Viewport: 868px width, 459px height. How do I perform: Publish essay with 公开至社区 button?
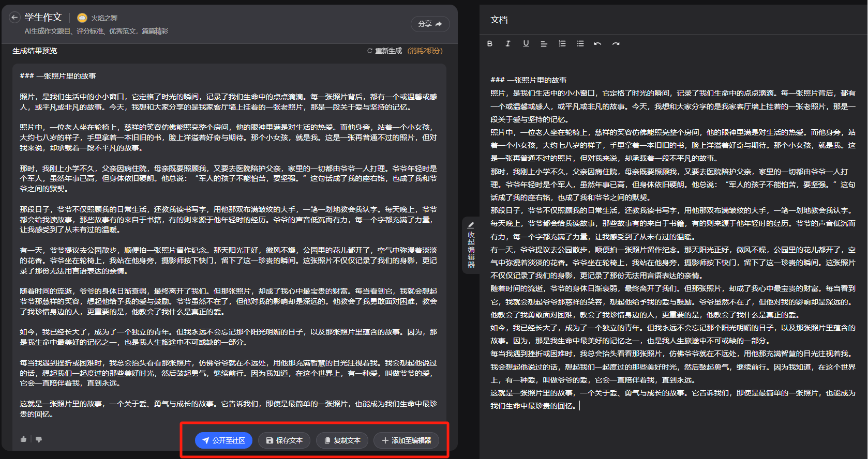[223, 440]
